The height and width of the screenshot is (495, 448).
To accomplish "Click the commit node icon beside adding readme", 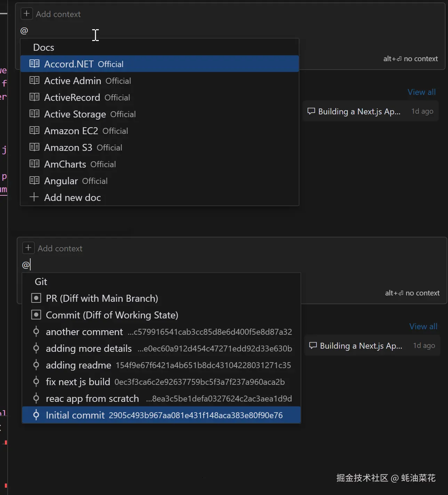I will click(x=36, y=365).
